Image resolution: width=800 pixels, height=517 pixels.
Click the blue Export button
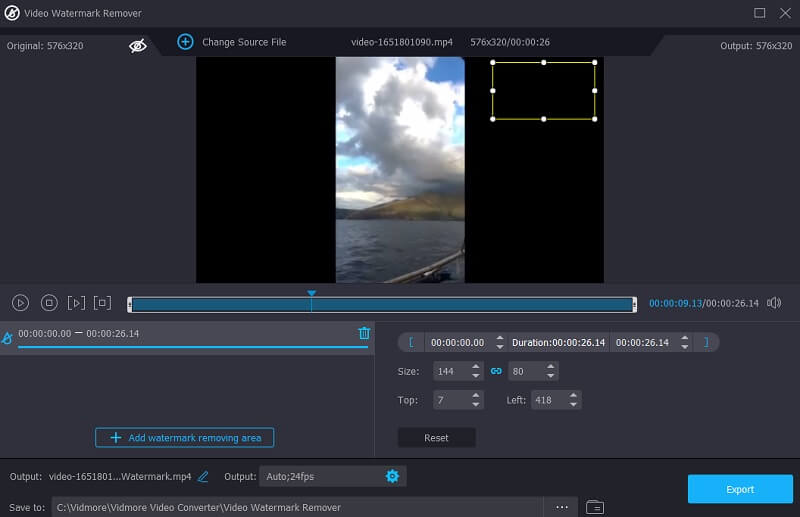click(740, 489)
